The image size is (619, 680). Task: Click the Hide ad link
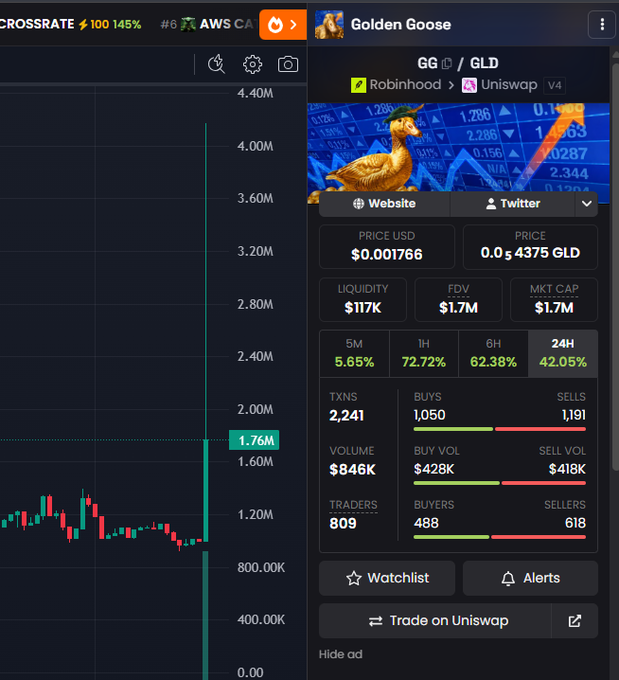(341, 654)
